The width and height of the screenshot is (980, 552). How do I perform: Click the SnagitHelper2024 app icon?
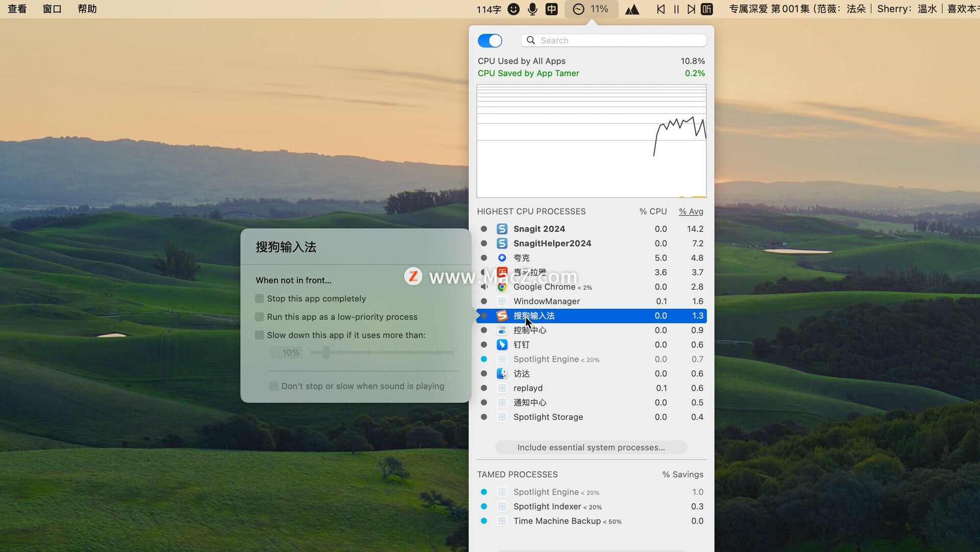point(502,244)
